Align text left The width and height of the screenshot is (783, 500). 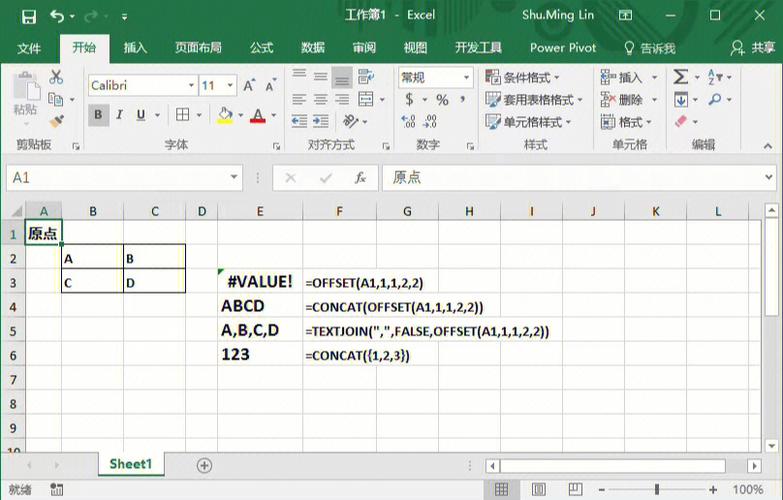299,99
